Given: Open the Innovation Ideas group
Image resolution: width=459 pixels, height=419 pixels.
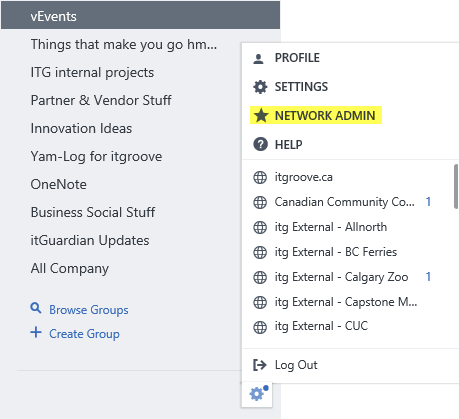Looking at the screenshot, I should (x=81, y=128).
